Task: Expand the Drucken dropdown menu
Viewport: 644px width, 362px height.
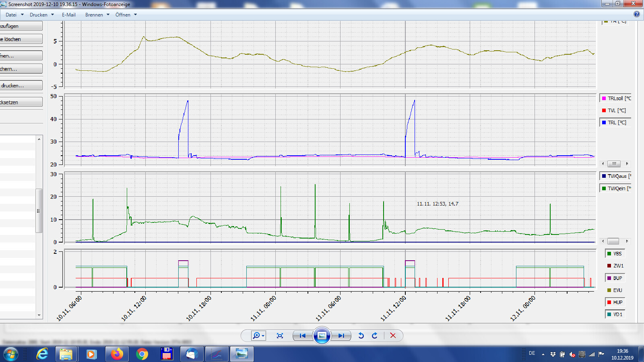Action: [x=41, y=15]
